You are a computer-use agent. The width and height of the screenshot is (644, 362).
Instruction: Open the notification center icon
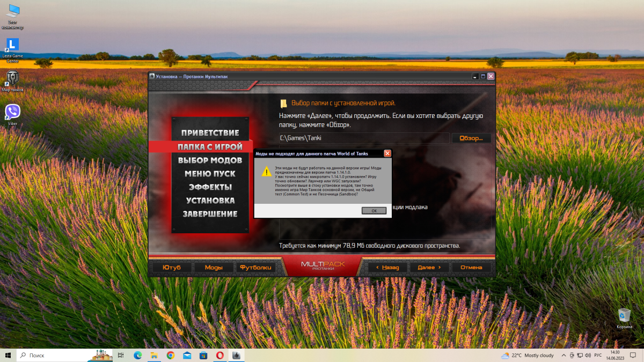tap(634, 356)
